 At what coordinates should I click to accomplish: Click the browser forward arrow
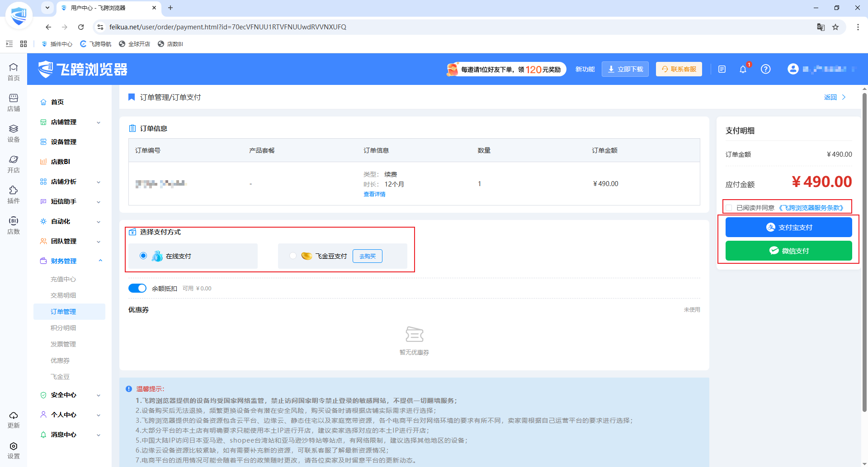[65, 27]
